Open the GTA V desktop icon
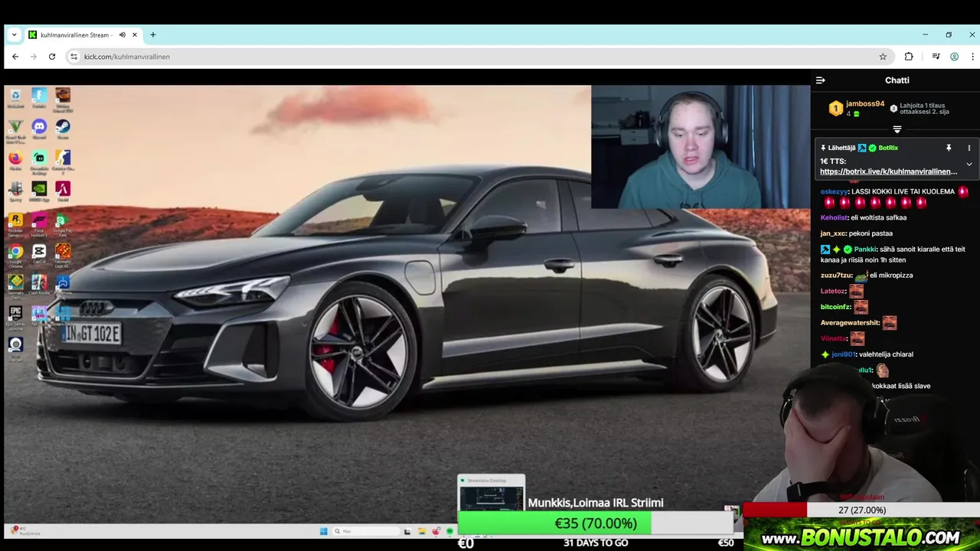 pos(15,129)
